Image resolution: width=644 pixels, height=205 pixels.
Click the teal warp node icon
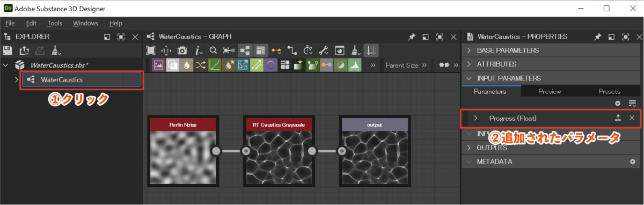(x=243, y=65)
